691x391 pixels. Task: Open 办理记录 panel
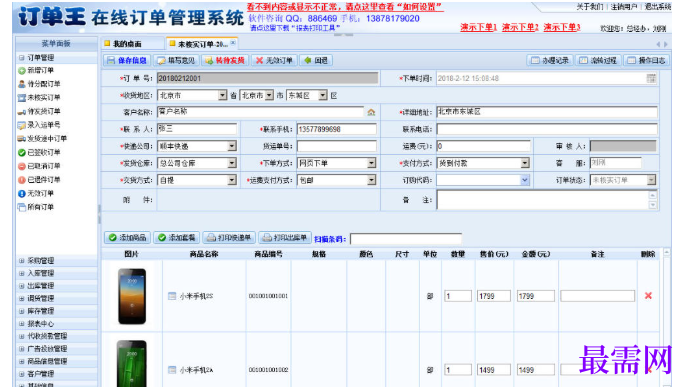pyautogui.click(x=550, y=60)
